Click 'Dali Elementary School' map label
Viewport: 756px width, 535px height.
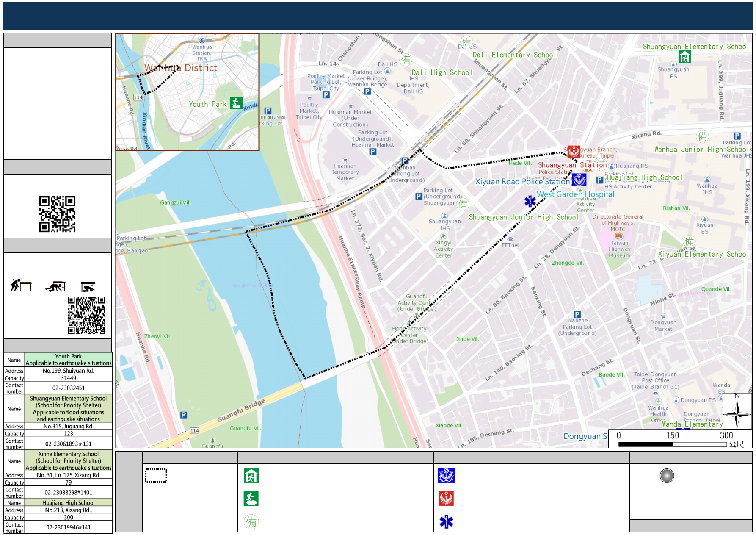coord(514,55)
